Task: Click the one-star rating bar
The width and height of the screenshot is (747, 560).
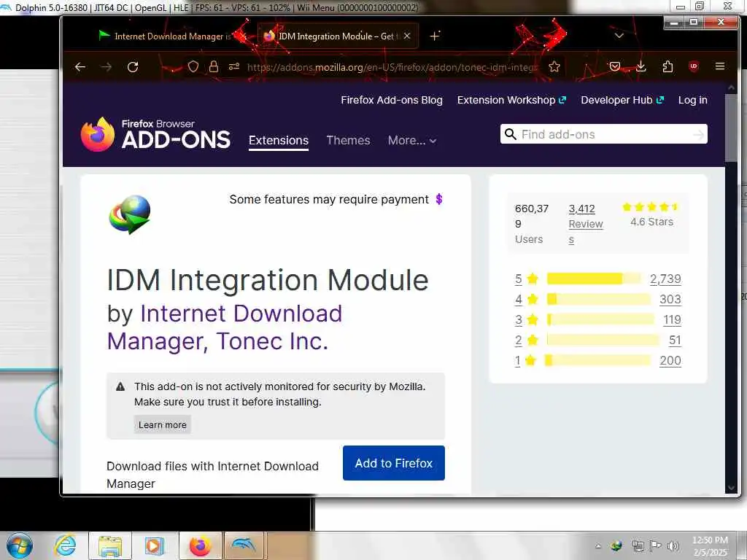Action: click(598, 360)
